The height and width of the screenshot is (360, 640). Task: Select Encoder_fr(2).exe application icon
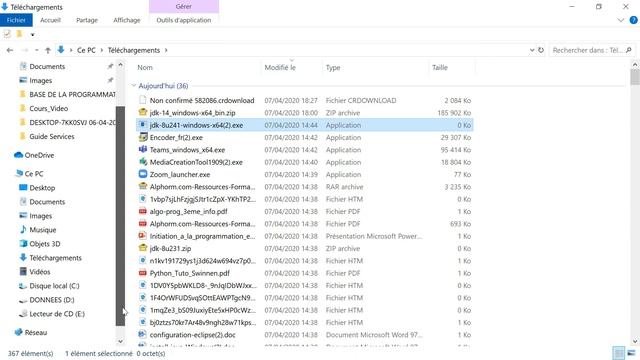[142, 137]
